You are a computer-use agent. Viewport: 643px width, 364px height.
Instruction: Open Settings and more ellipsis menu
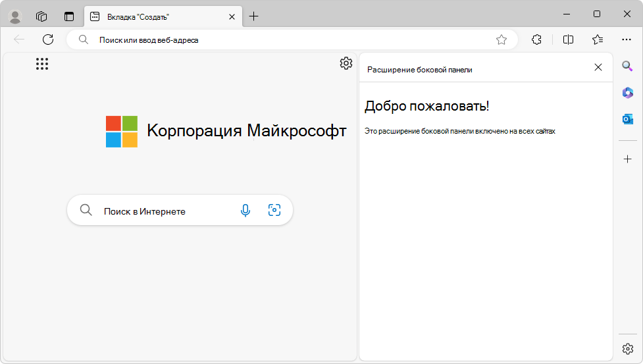(626, 39)
